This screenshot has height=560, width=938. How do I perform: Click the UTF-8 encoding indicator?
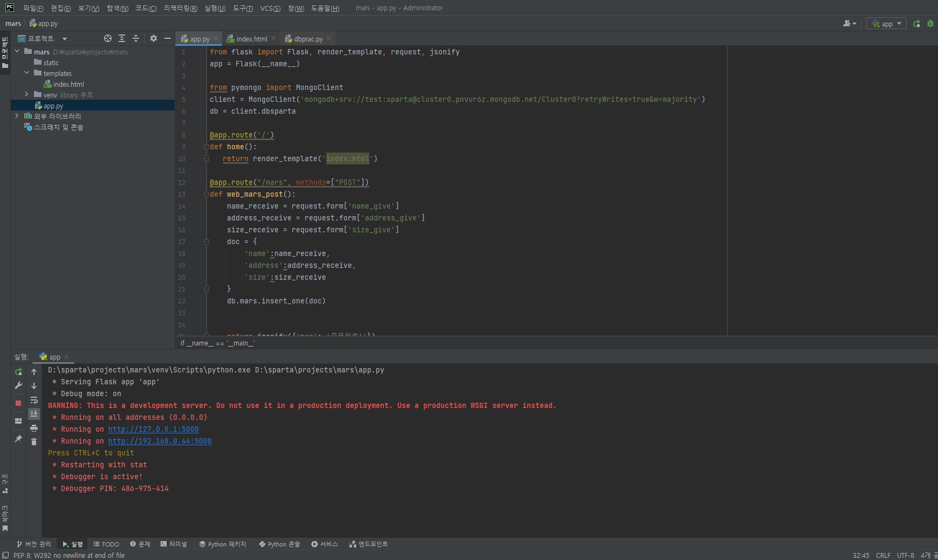906,555
